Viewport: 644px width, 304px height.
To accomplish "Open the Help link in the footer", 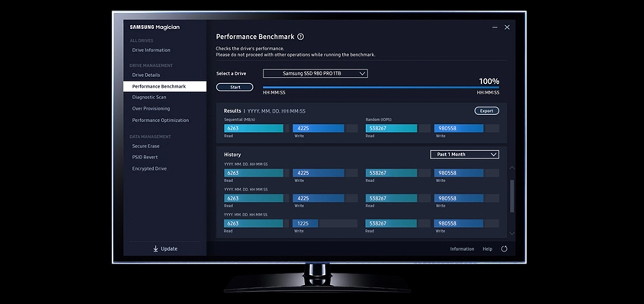I will 487,249.
